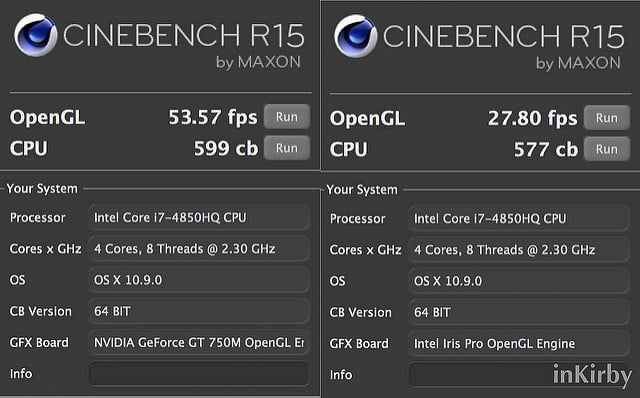Image resolution: width=640 pixels, height=398 pixels.
Task: Run the OpenGL test in left panel
Action: 287,117
